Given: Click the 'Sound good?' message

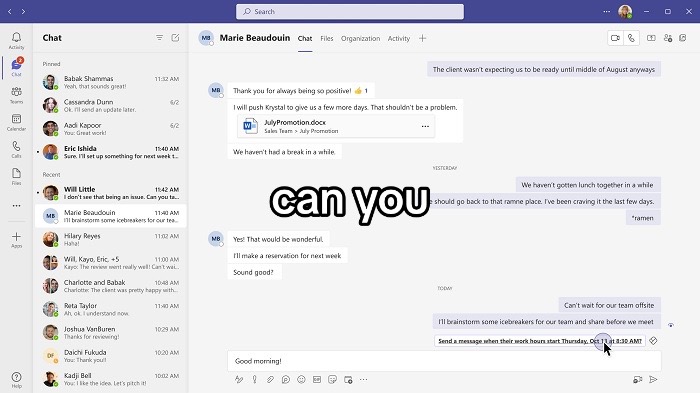Looking at the screenshot, I should [x=254, y=272].
